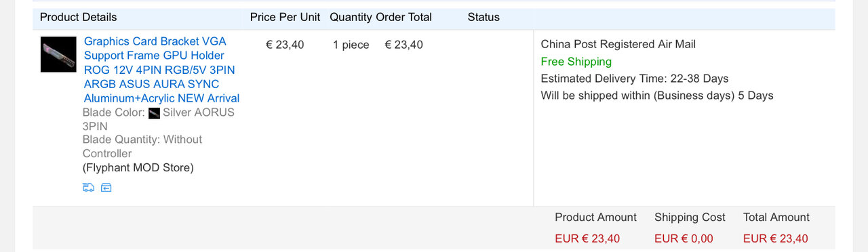
Task: Click the Order Total column header
Action: click(403, 17)
